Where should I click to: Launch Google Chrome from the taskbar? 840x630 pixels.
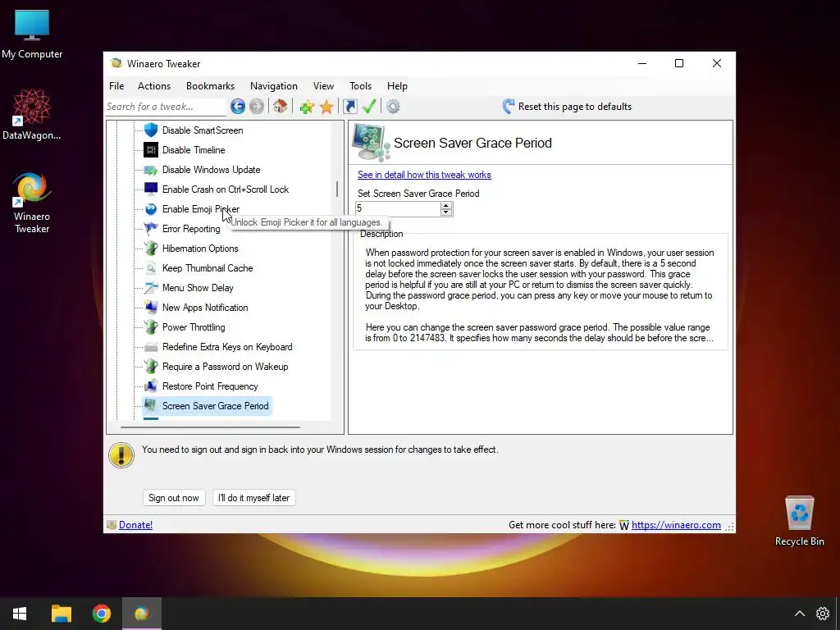[x=101, y=614]
